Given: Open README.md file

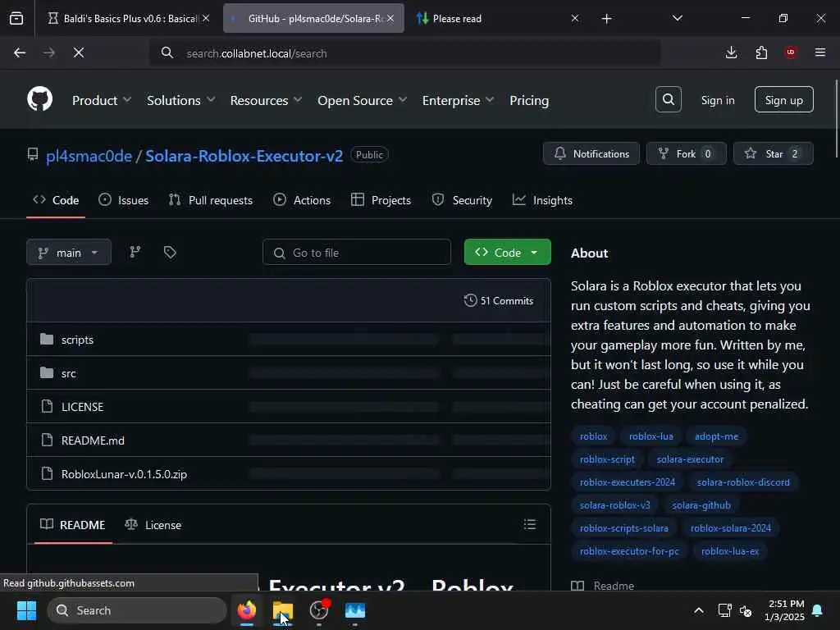Looking at the screenshot, I should click(93, 441).
